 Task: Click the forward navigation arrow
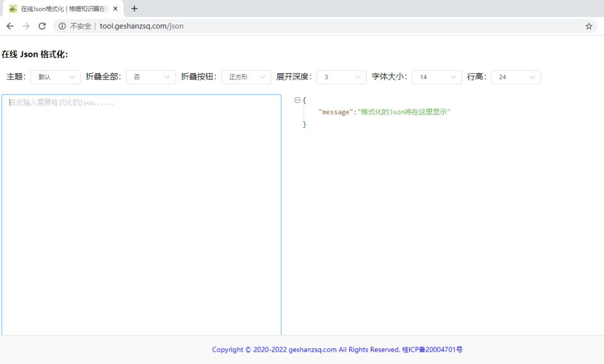26,26
